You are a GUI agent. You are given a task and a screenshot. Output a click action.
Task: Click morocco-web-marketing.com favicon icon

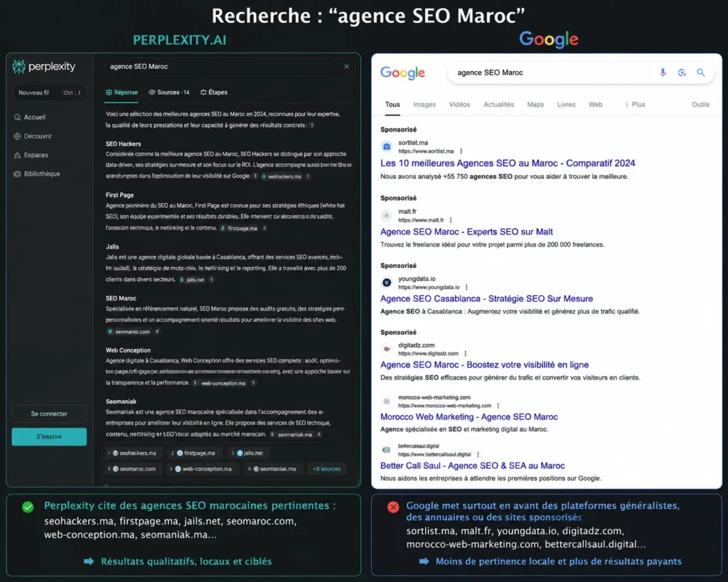point(386,401)
